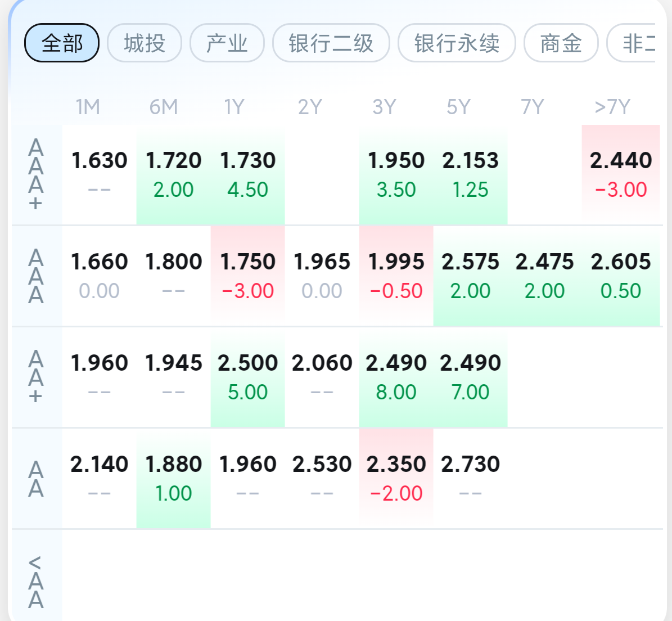
Task: Click the 3Y maturity column header
Action: point(385,107)
